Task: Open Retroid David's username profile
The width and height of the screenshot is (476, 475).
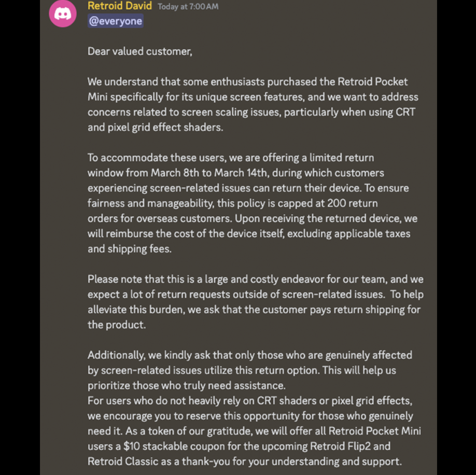Action: click(x=119, y=6)
